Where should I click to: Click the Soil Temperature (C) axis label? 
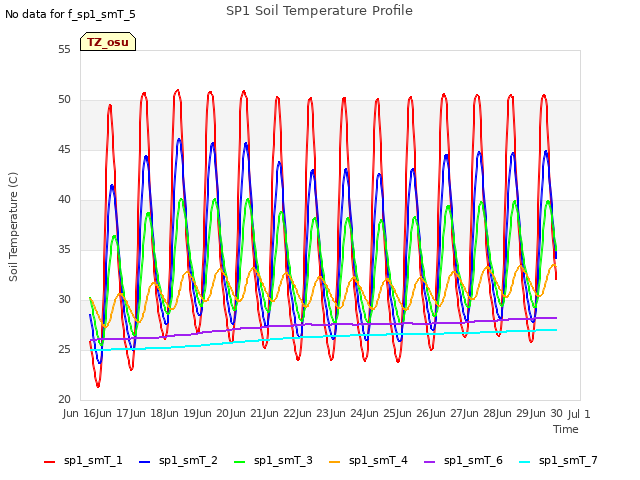[x=13, y=227]
